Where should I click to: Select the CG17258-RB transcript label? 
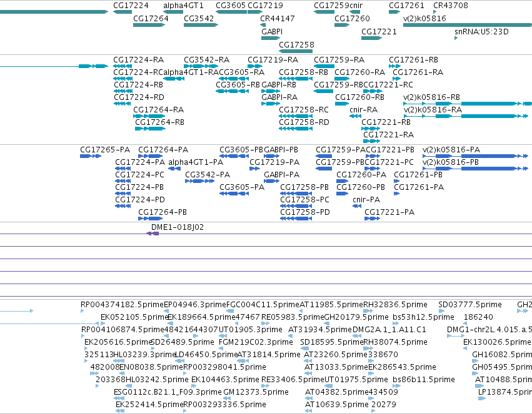point(303,72)
